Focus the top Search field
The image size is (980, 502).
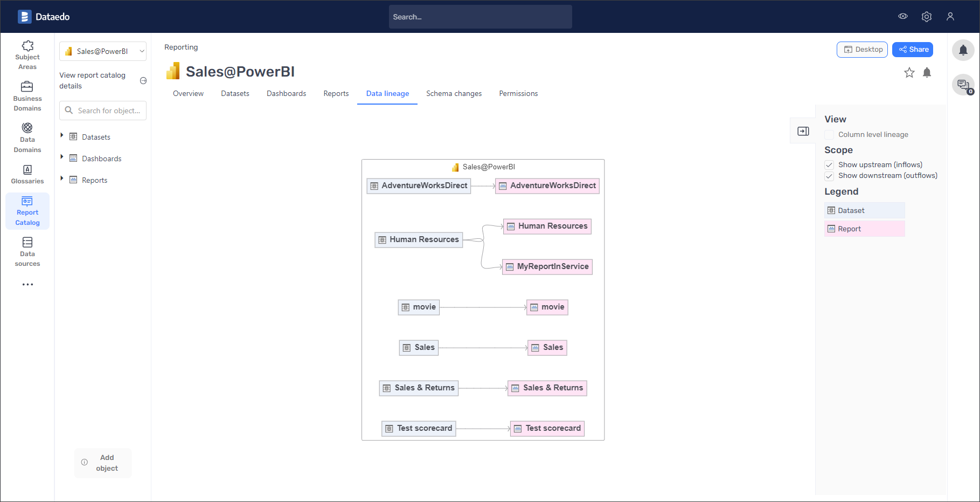(480, 17)
